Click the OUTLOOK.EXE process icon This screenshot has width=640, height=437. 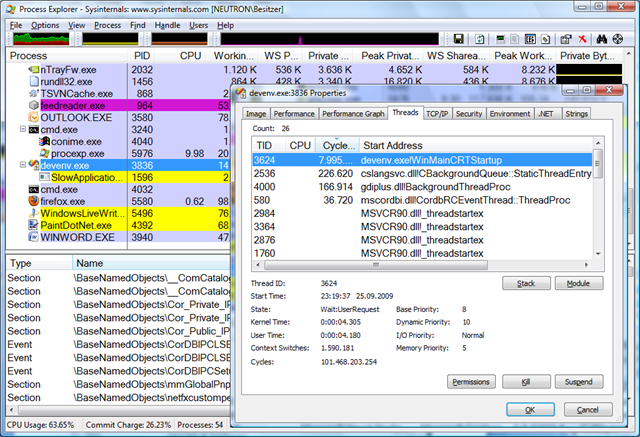click(34, 117)
